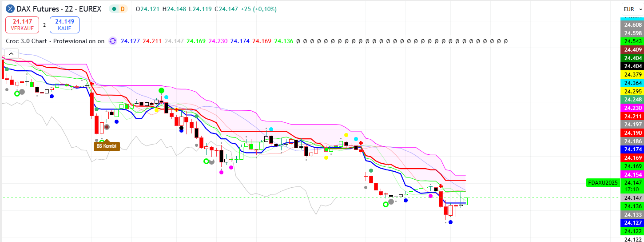Select the magenta 24.230 value in indicator legend
The image size is (644, 242).
tap(218, 41)
